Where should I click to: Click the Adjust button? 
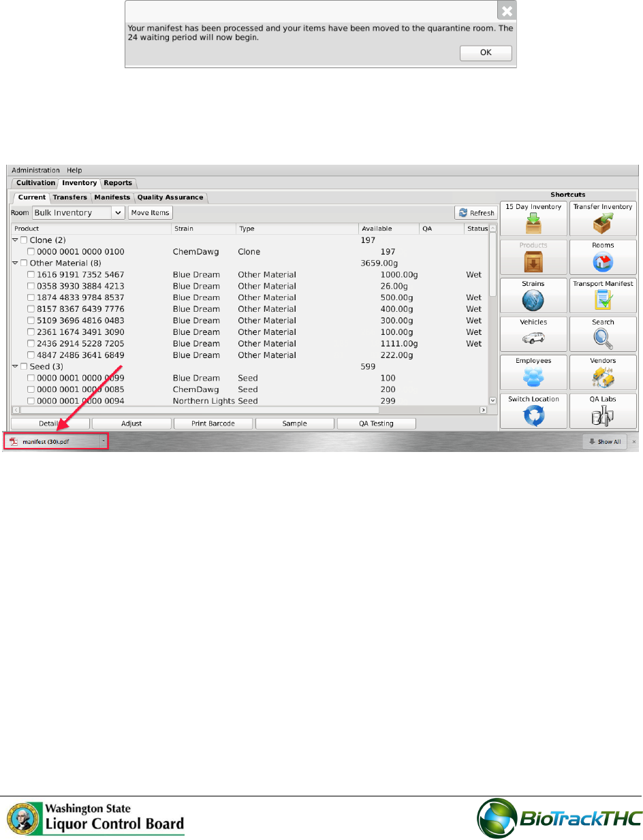(131, 423)
